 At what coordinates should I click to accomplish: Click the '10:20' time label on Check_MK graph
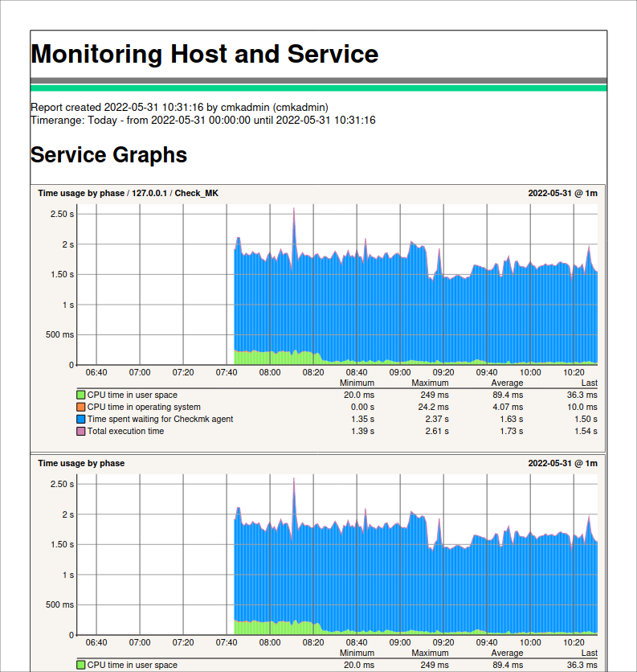pyautogui.click(x=574, y=372)
